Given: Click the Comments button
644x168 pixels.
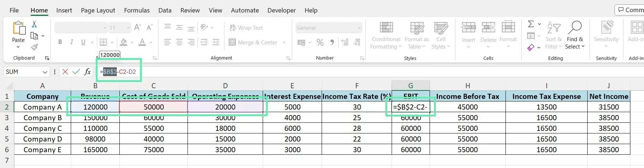Looking at the screenshot, I should [x=630, y=10].
